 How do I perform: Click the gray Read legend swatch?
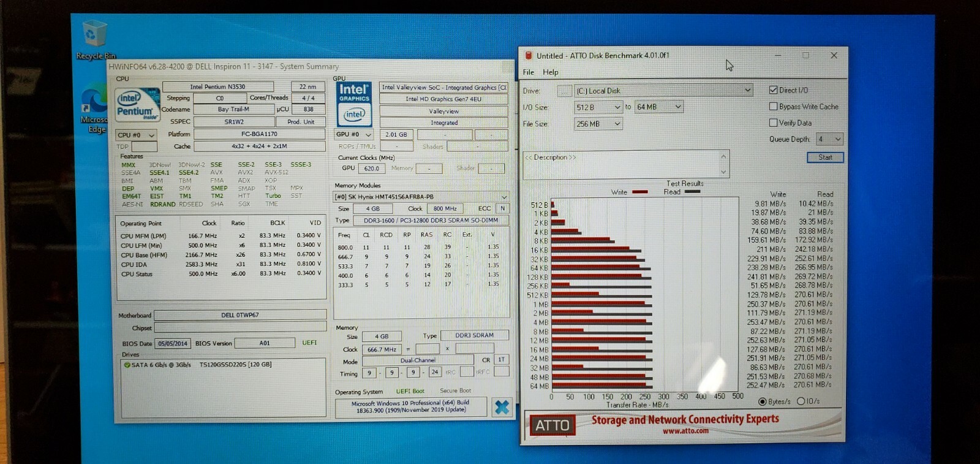692,192
